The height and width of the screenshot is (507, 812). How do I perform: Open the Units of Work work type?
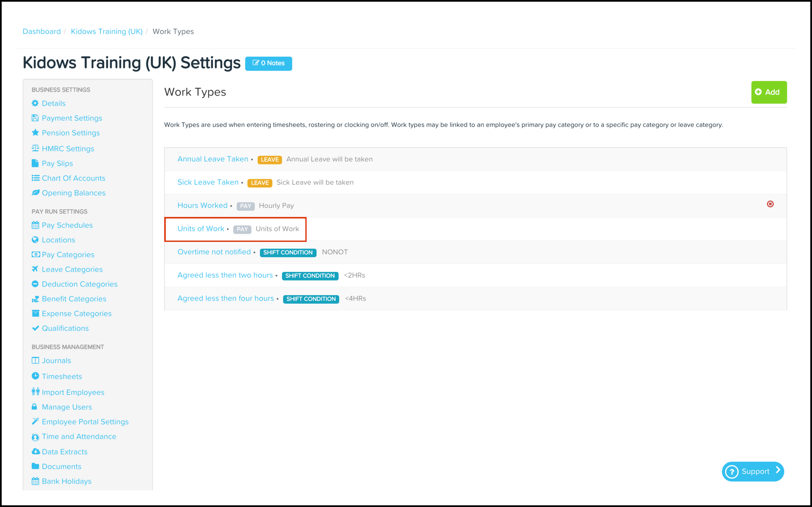(x=201, y=229)
